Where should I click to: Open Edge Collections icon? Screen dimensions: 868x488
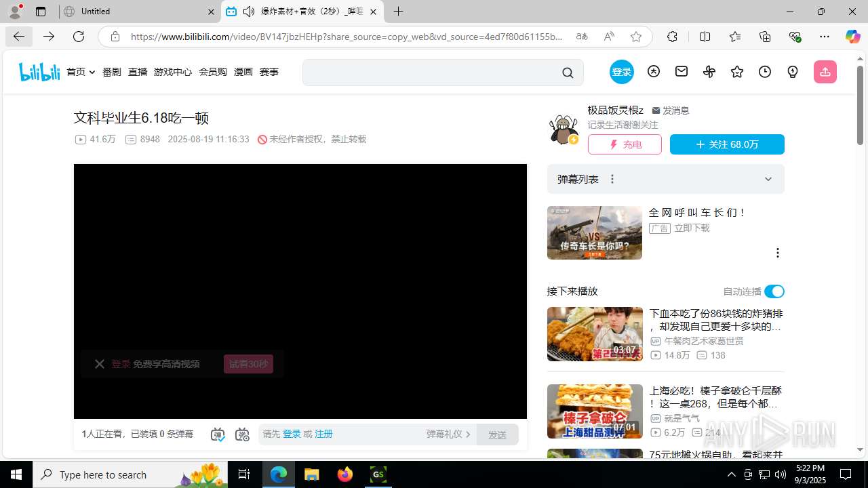tap(765, 37)
